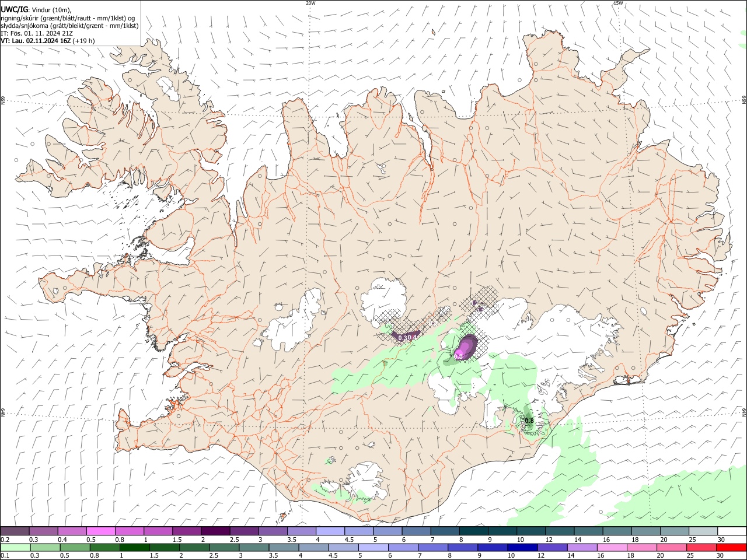
Task: Click the 'rigning/skúrir' legend description line
Action: [68, 17]
